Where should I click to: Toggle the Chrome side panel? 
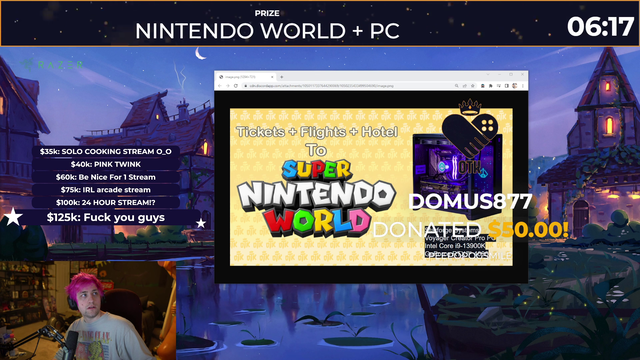point(507,86)
